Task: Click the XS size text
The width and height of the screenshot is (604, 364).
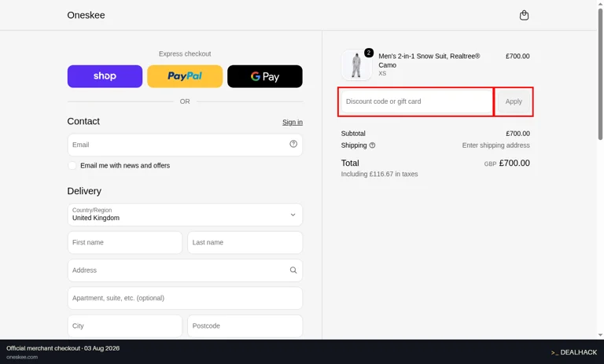Action: 382,73
